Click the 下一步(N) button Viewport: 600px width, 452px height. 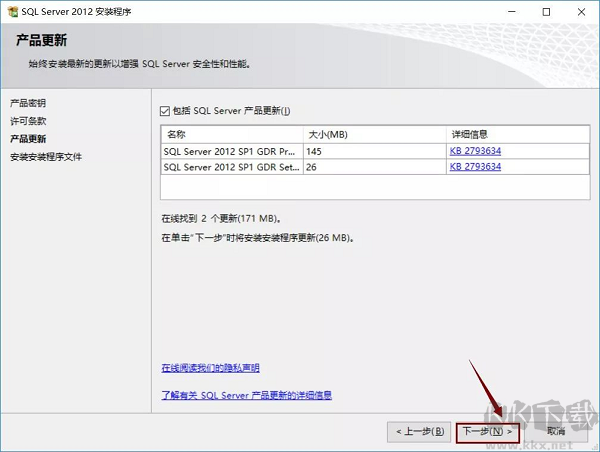(488, 432)
